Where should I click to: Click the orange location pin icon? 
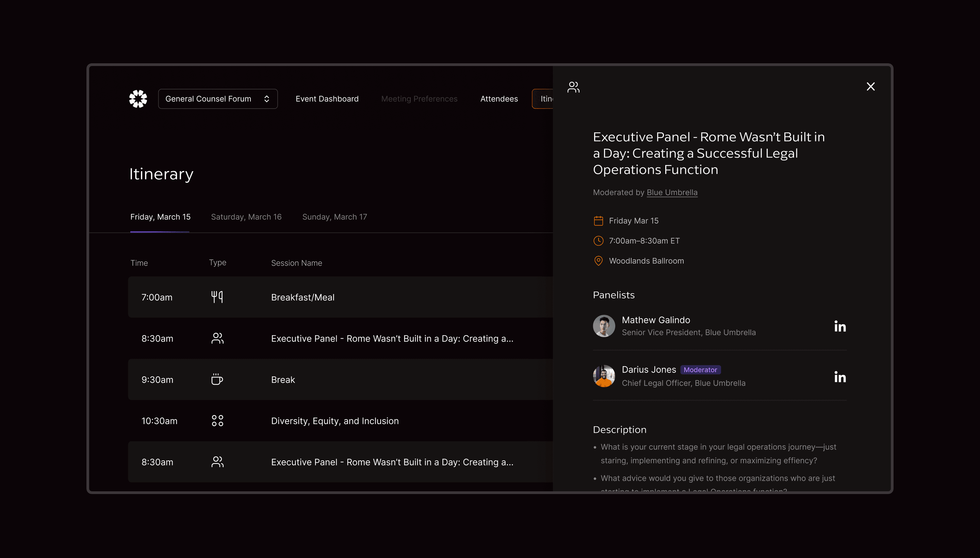598,261
